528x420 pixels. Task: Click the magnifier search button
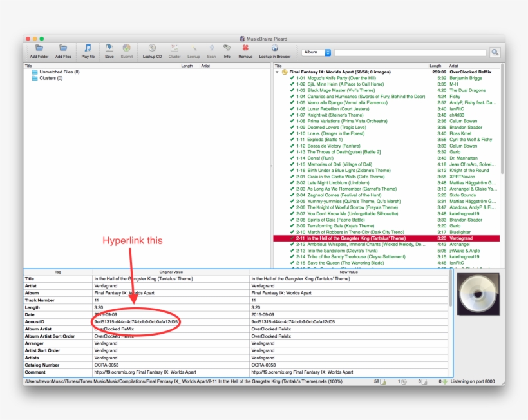click(x=495, y=52)
